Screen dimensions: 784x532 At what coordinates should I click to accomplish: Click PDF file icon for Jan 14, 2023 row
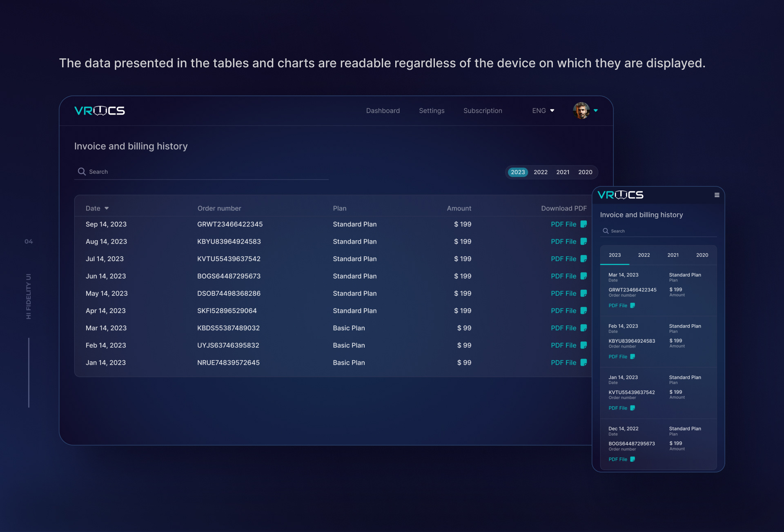pos(584,362)
